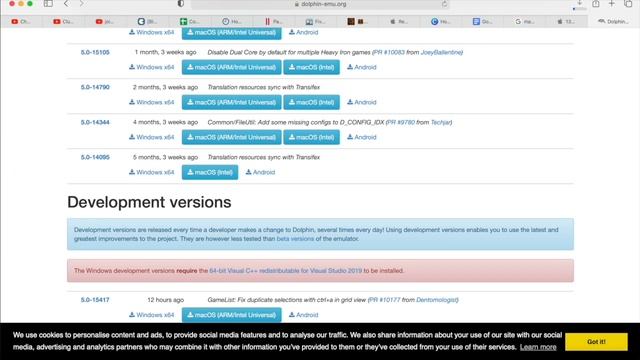Download Android build for 5.0-15417
This screenshot has width=640, height=360.
click(303, 315)
